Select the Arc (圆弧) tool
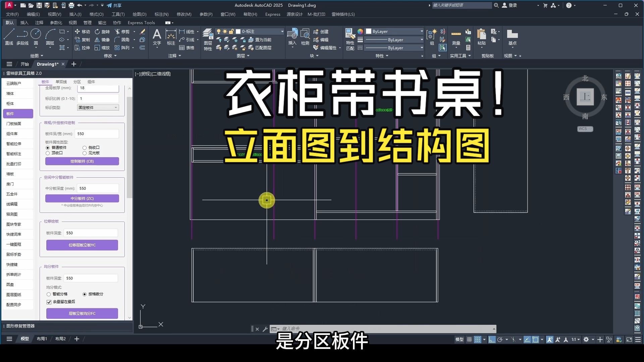644x362 pixels. coord(50,37)
